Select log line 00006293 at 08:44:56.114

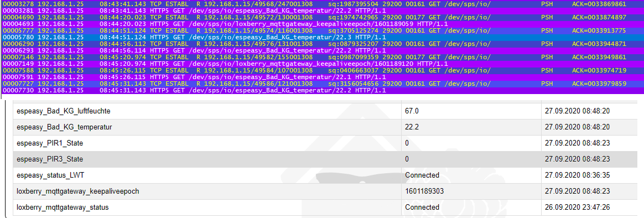coord(322,50)
